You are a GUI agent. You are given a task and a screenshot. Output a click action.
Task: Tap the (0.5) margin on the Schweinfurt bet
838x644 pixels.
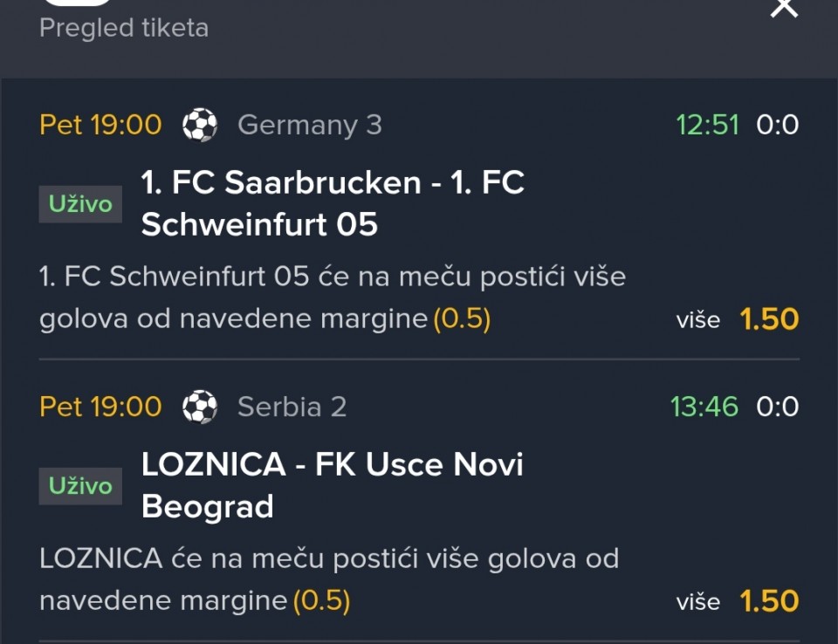click(x=462, y=319)
